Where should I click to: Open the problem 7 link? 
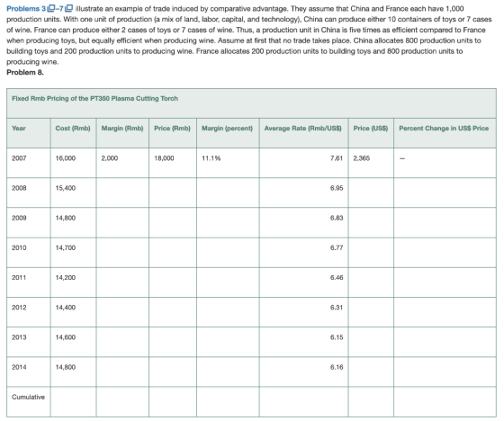[x=61, y=8]
